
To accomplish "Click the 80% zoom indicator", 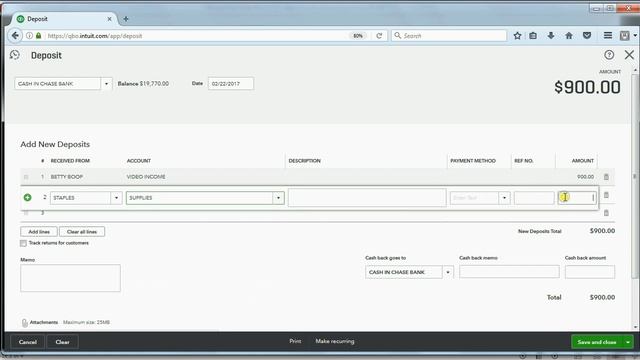I will point(358,36).
